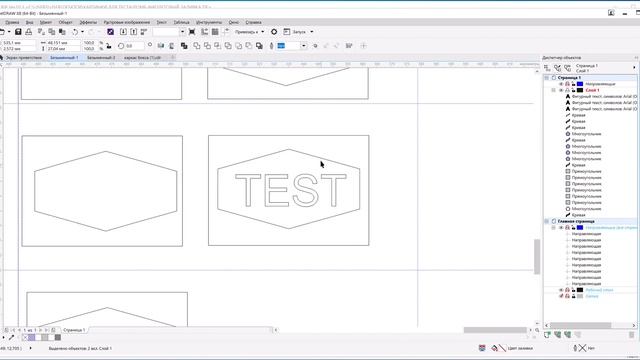Click the vertical canvas scrollbar thumb
Image resolution: width=640 pixels, height=360 pixels.
click(537, 257)
